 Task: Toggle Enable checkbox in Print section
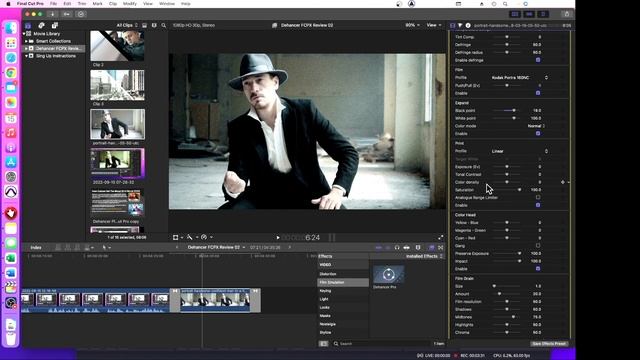(x=538, y=205)
